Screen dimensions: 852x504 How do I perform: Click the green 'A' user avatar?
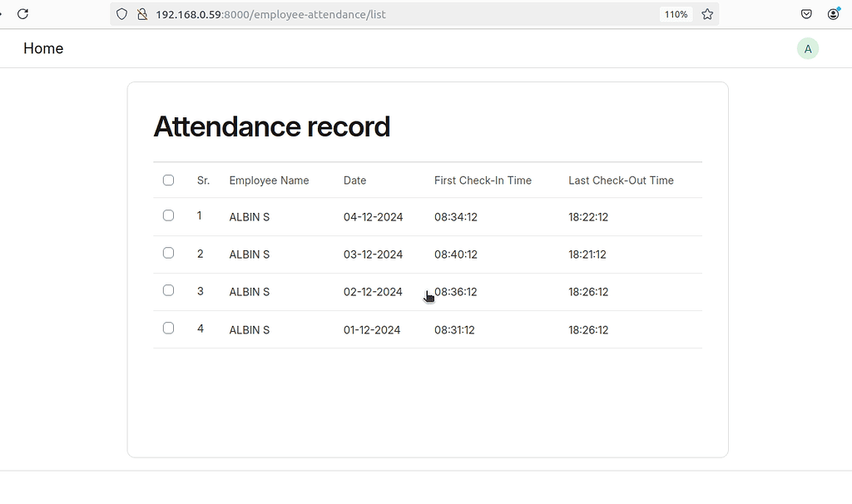pos(808,48)
